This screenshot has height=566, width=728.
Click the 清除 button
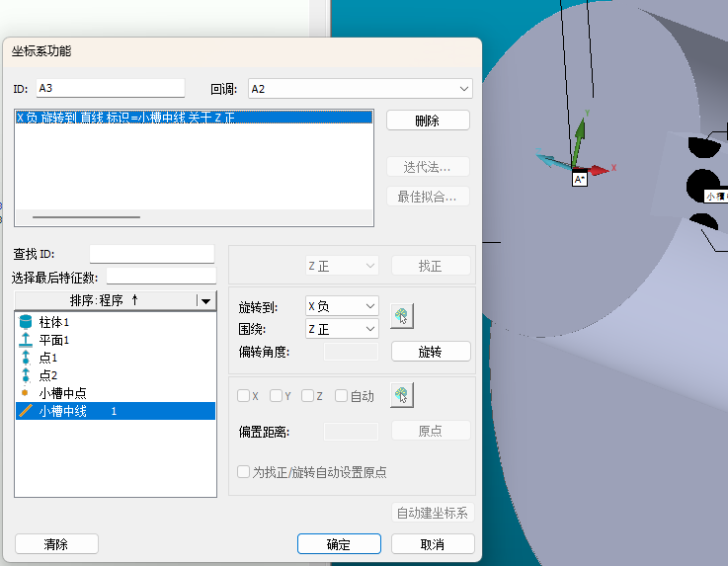(56, 543)
